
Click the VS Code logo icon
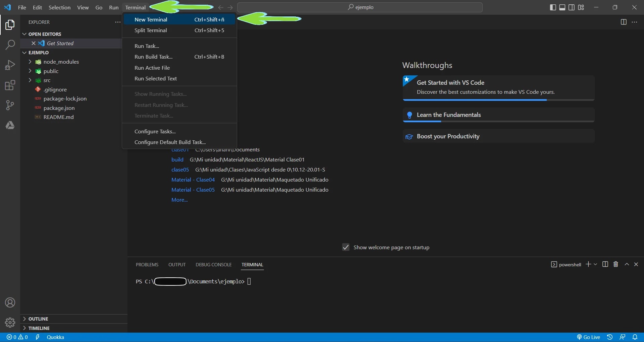click(x=7, y=7)
